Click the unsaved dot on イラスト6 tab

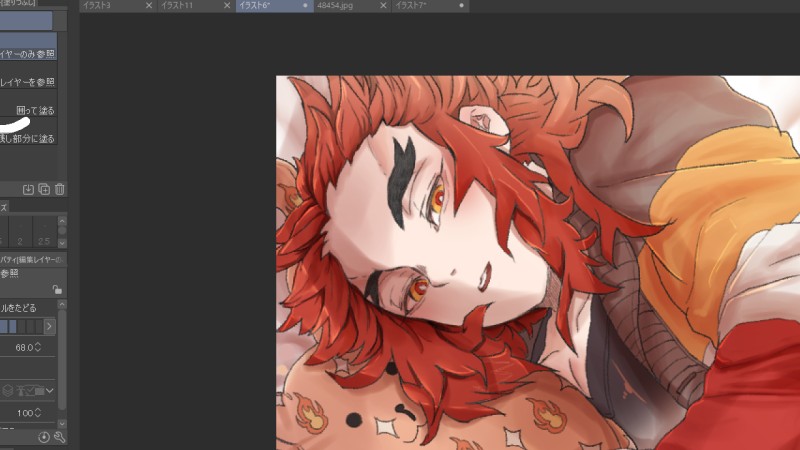pos(305,6)
